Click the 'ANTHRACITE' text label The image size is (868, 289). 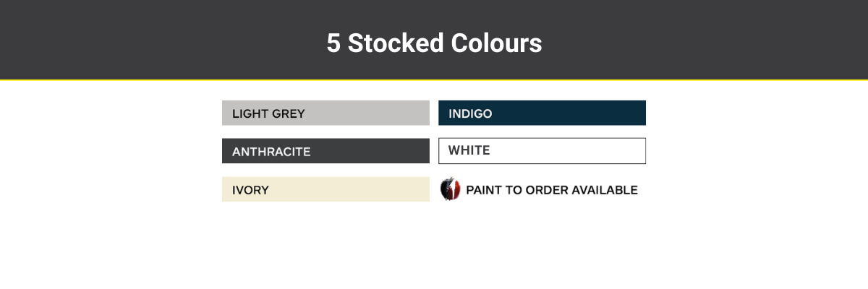coord(271,152)
